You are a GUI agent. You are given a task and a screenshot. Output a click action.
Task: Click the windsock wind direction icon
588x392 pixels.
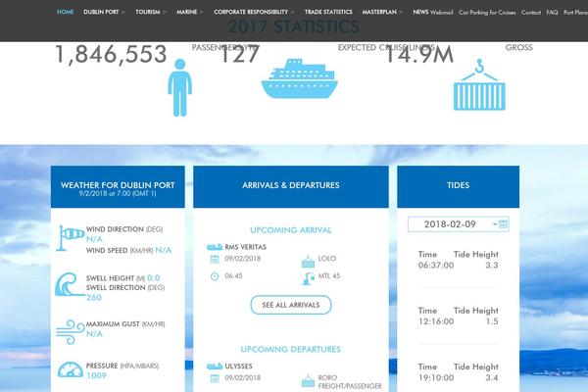[71, 238]
